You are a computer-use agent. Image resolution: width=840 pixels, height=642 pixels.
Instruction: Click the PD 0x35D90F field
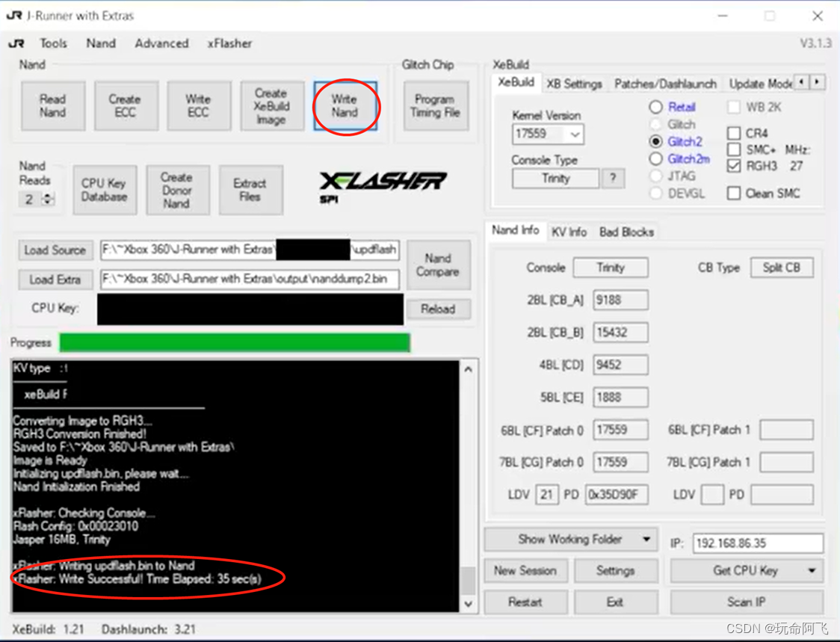point(617,494)
